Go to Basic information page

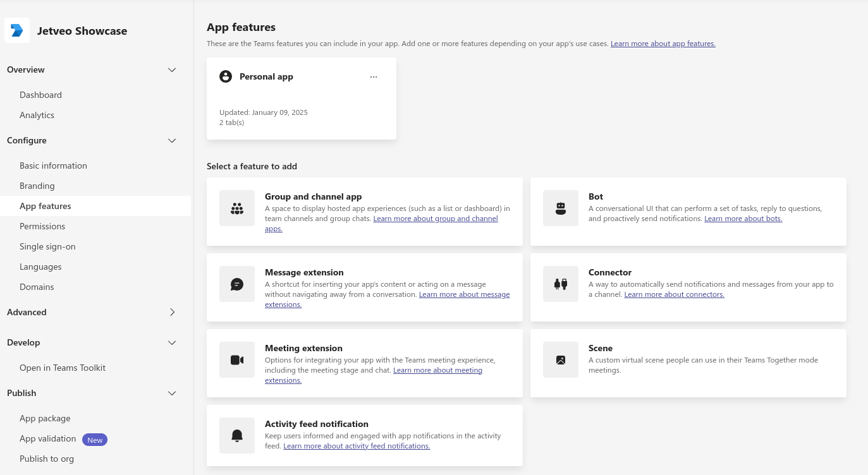(53, 165)
